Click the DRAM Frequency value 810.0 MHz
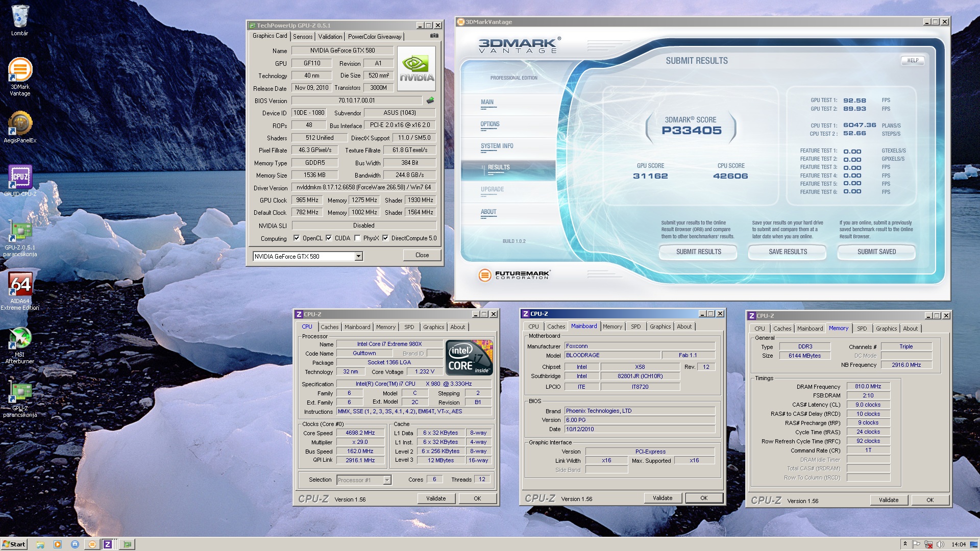980x551 pixels. (868, 386)
